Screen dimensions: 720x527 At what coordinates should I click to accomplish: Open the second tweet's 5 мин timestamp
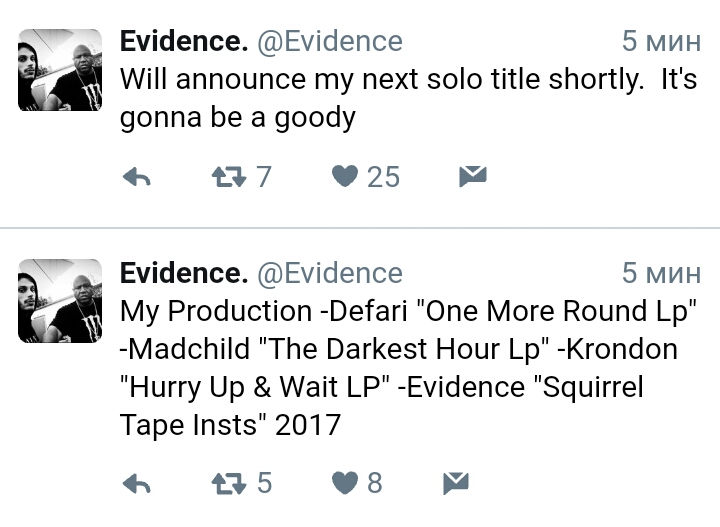click(661, 273)
